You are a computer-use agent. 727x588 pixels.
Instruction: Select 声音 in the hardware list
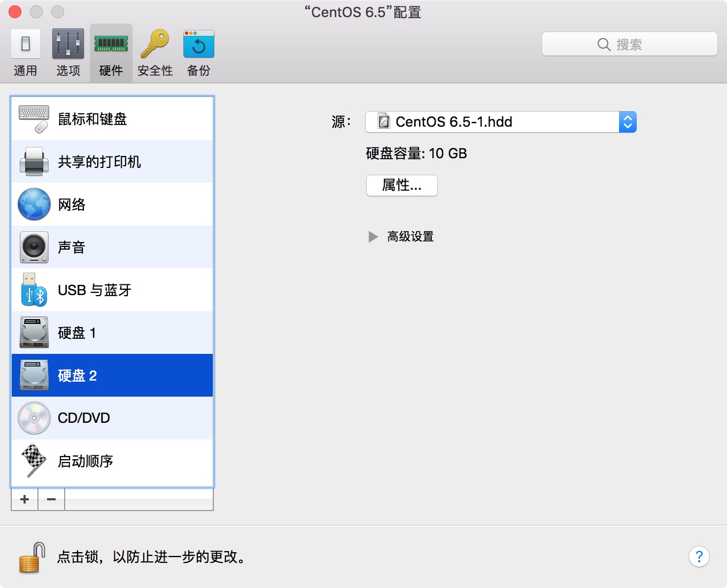coord(112,247)
